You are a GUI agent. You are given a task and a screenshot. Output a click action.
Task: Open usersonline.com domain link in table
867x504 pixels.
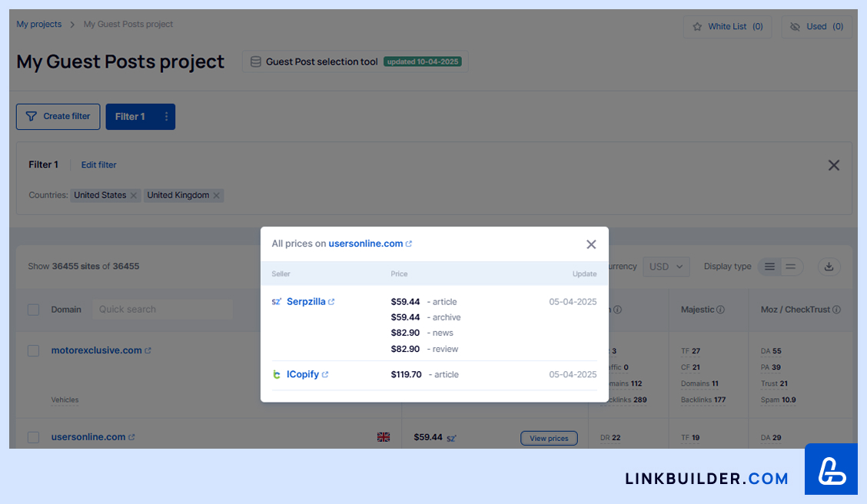pyautogui.click(x=88, y=437)
